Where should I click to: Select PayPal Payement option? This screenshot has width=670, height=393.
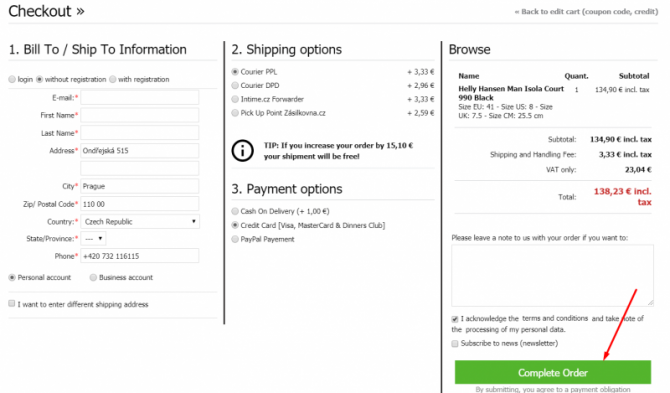tap(235, 239)
